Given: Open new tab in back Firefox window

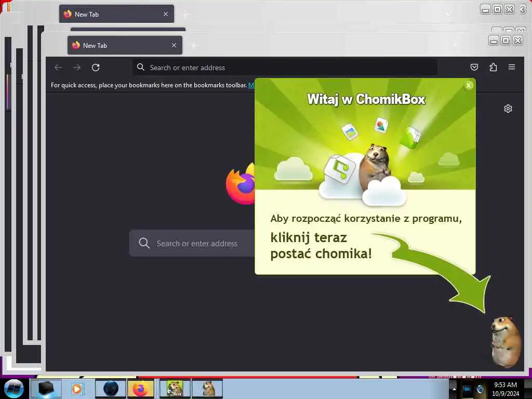Looking at the screenshot, I should click(185, 14).
